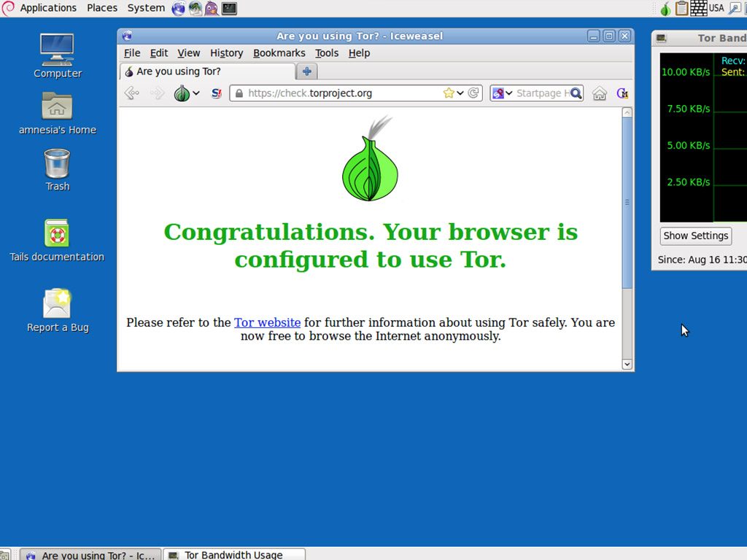Open the Applications menu in top panel
747x560 pixels.
[x=47, y=8]
